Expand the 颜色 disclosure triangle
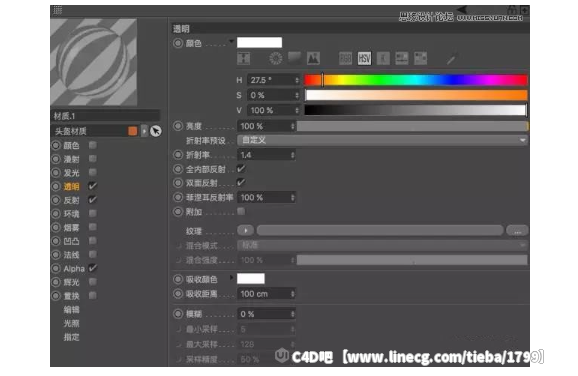This screenshot has height=376, width=578. [x=231, y=41]
